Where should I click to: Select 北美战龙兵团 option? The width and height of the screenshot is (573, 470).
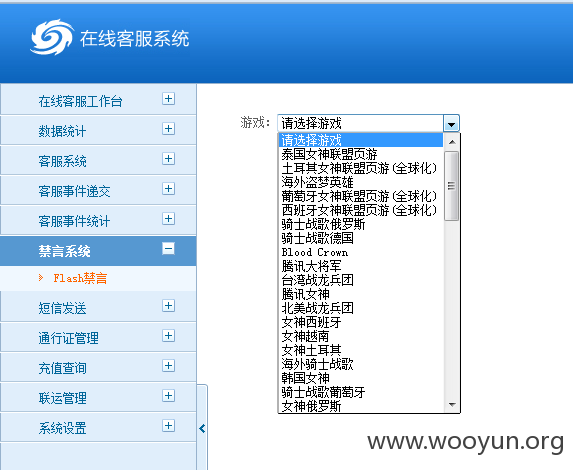coord(361,308)
